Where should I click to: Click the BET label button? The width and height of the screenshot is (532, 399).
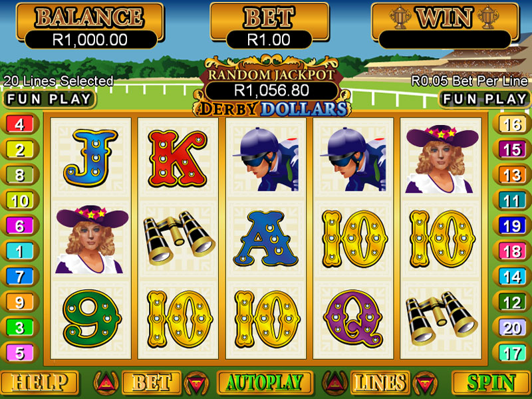(x=152, y=383)
